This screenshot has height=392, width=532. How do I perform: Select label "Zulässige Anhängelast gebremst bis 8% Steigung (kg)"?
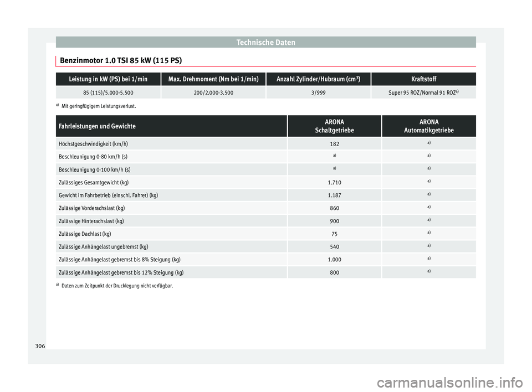tap(120, 260)
